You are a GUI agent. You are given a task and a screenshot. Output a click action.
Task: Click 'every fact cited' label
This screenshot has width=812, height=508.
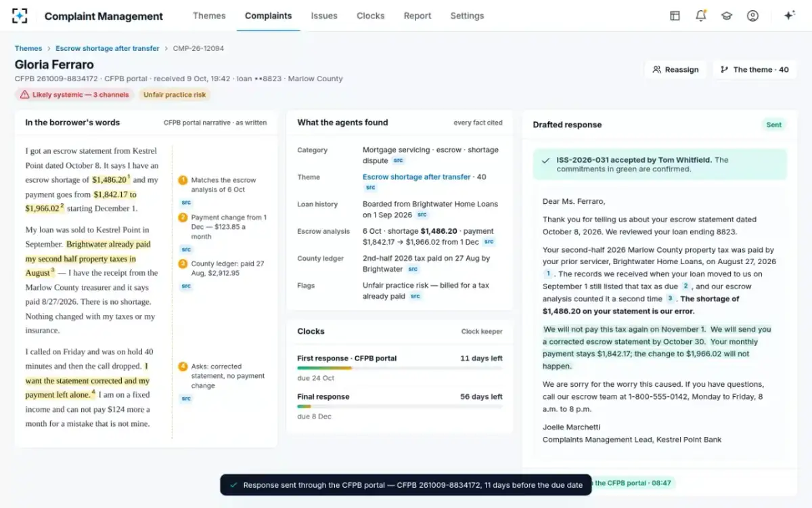tap(478, 123)
